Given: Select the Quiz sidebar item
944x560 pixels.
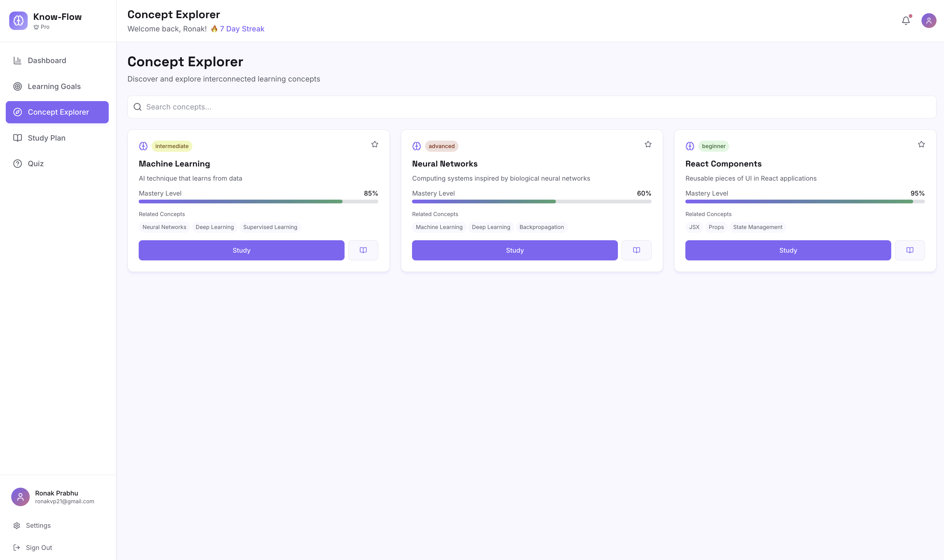Looking at the screenshot, I should click(35, 164).
